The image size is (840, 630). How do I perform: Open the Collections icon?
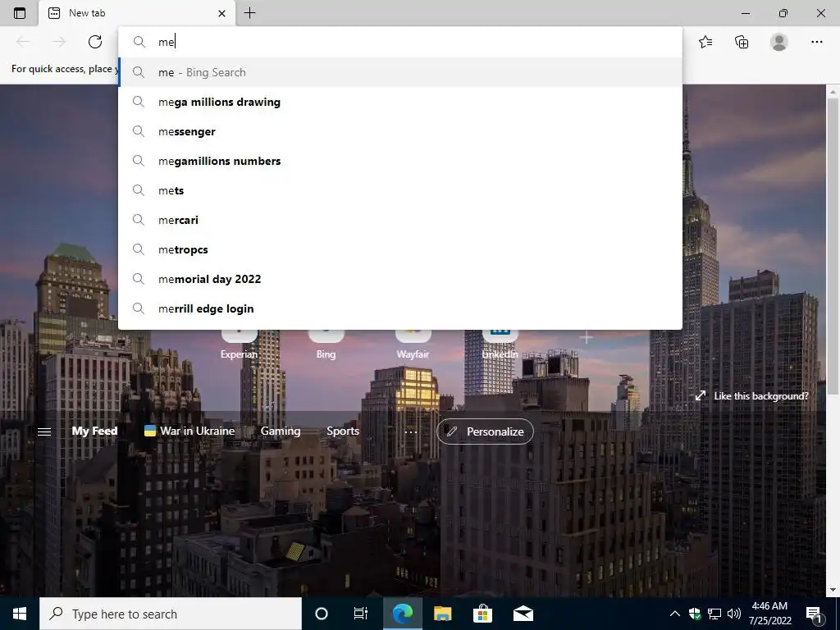click(742, 42)
